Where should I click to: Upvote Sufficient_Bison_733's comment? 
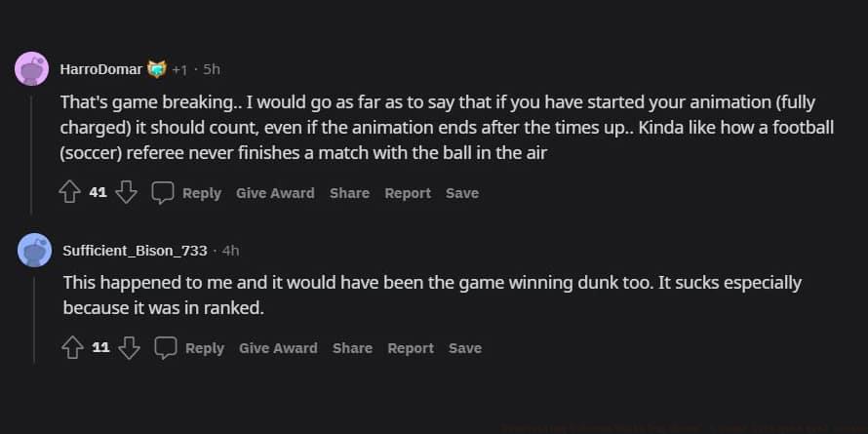[71, 348]
